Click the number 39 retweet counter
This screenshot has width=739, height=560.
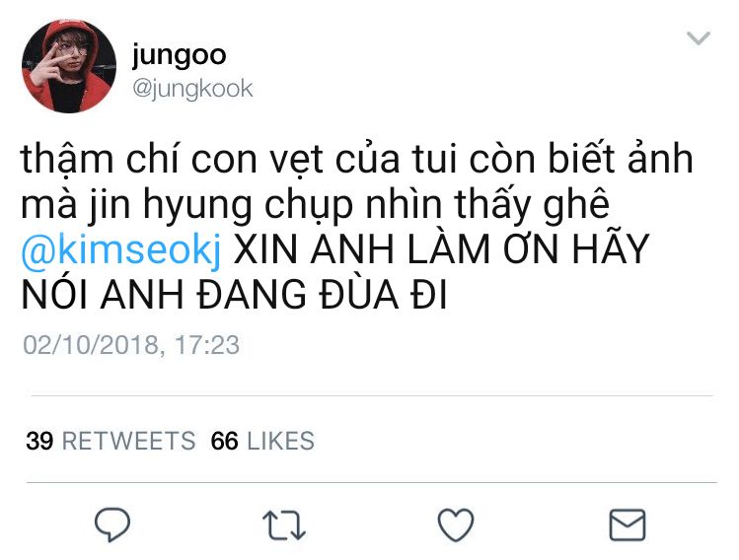(39, 441)
